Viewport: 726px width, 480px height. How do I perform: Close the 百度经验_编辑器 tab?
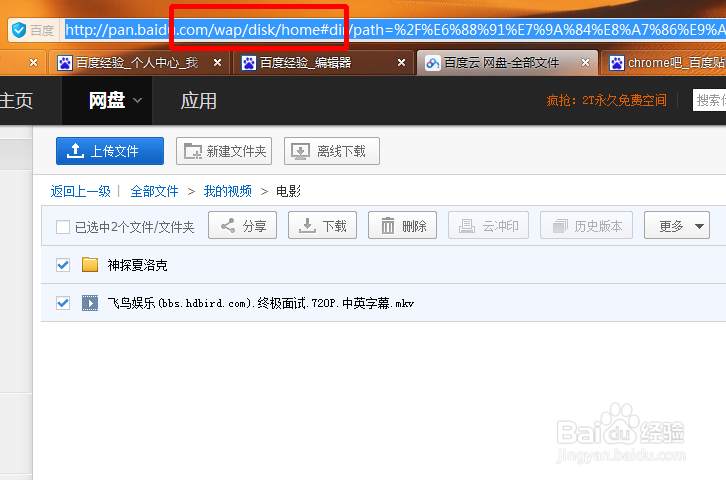point(401,62)
